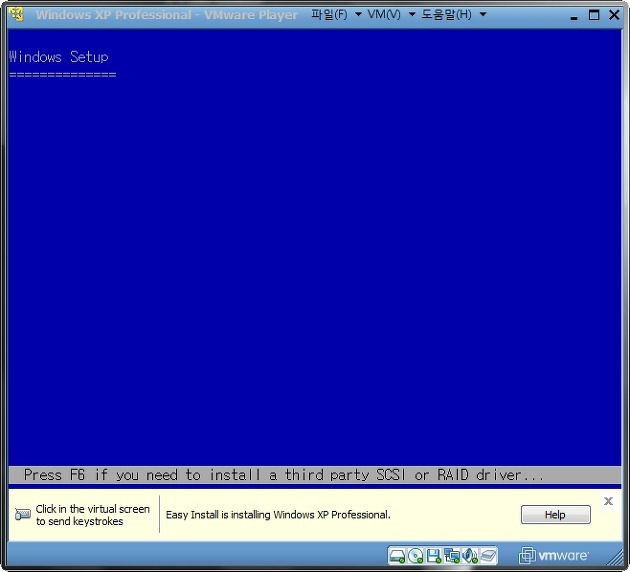Open the VM(V) menu

[384, 15]
